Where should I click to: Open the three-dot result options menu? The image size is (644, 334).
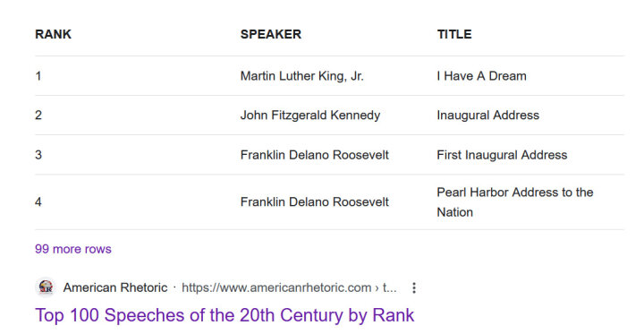pos(414,287)
